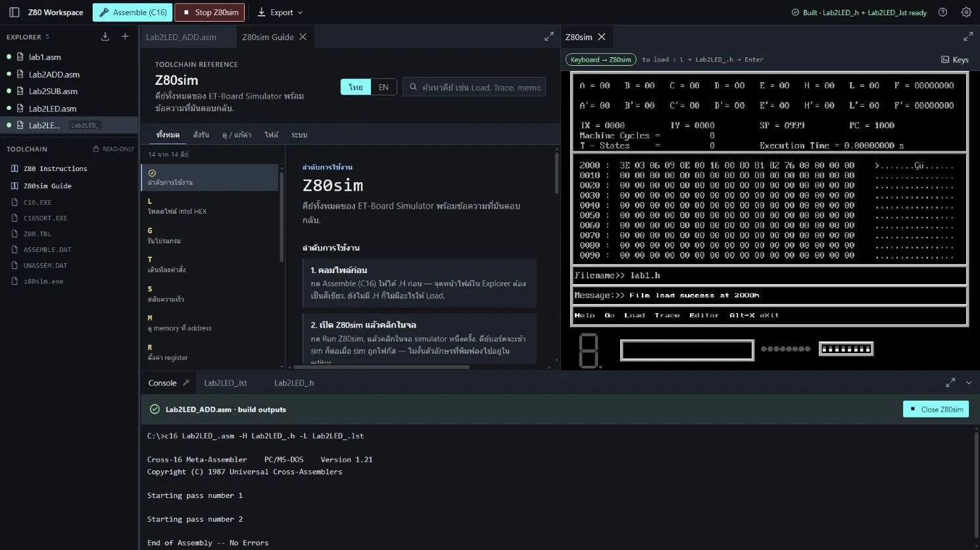Add a new file with the plus icon

pyautogui.click(x=125, y=37)
